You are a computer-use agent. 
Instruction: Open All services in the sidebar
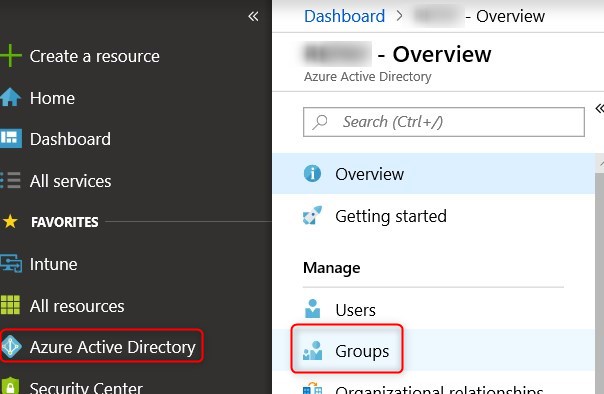point(70,181)
